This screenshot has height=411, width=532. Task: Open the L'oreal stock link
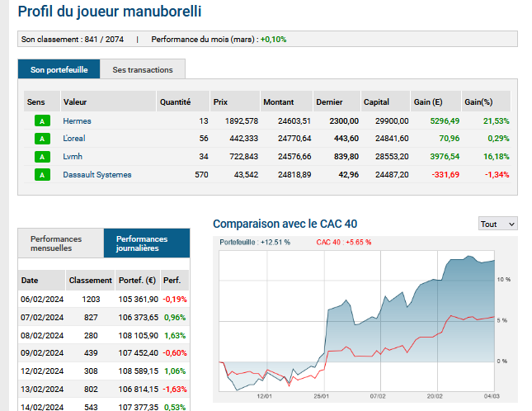[x=74, y=139]
